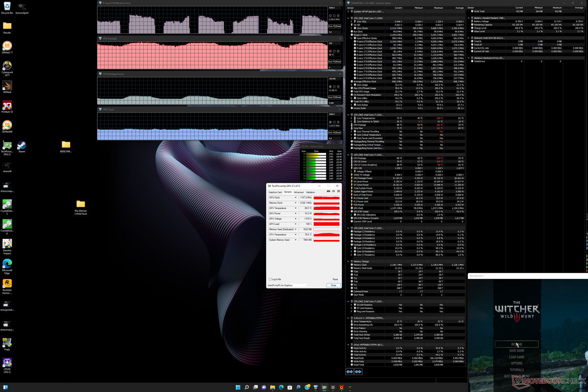The width and height of the screenshot is (588, 392).
Task: Open the GPU-Z hamburger menu
Action: (x=338, y=191)
